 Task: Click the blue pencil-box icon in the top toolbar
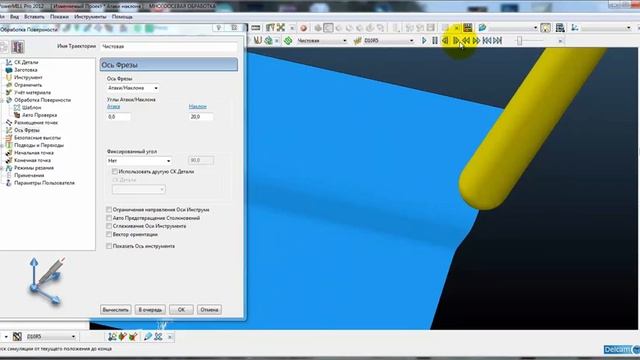point(482,27)
